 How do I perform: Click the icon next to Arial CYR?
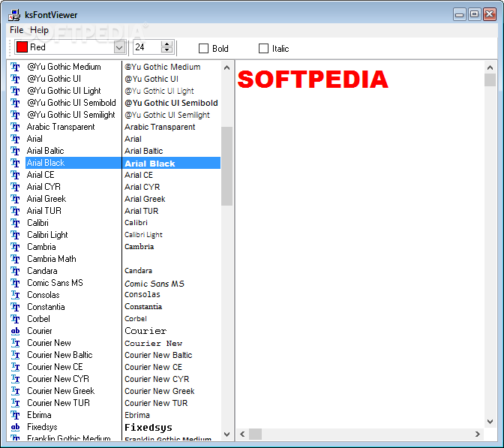(15, 187)
